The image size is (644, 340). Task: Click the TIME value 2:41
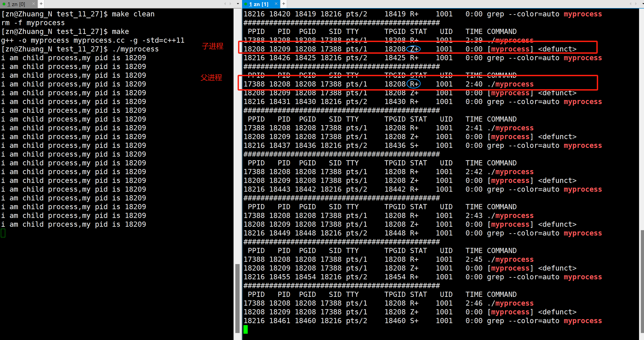[x=474, y=128]
